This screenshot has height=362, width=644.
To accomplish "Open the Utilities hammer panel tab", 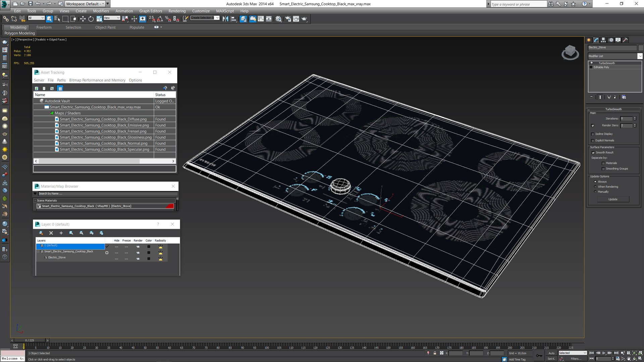I will tap(626, 40).
